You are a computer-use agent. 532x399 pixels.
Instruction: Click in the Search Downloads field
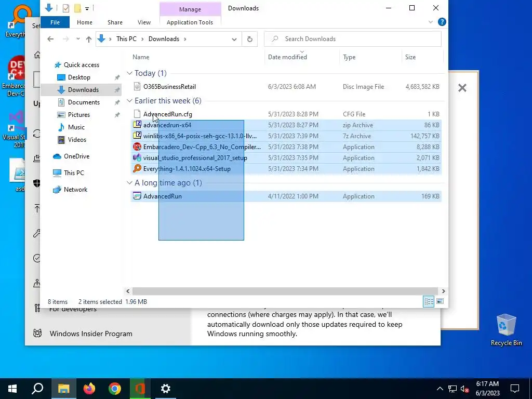(x=353, y=39)
